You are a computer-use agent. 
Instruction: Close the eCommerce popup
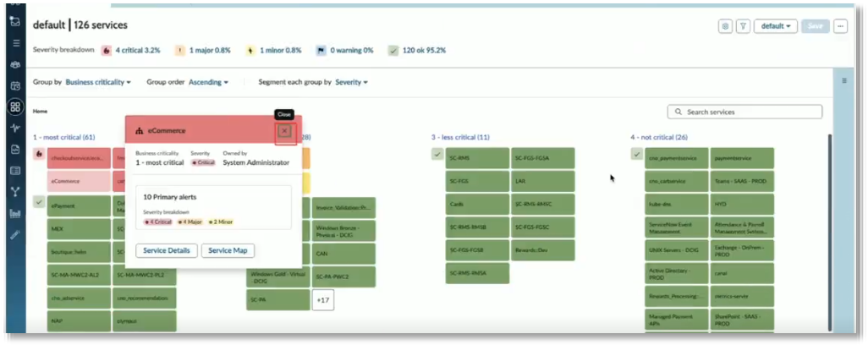[284, 131]
